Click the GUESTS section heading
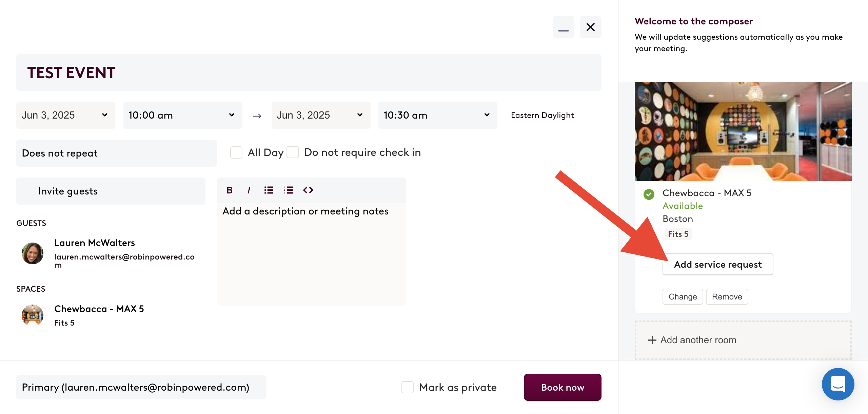868x414 pixels. pyautogui.click(x=31, y=223)
